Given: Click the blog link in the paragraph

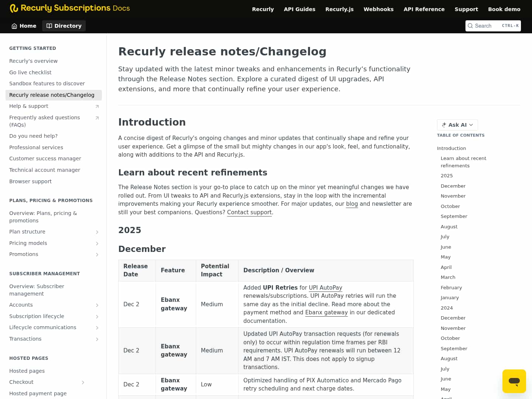Looking at the screenshot, I should coord(352,204).
